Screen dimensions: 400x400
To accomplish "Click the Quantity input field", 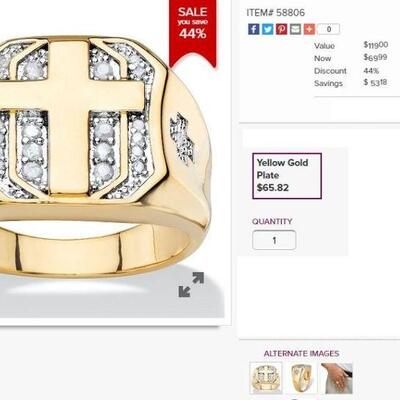I will point(274,240).
